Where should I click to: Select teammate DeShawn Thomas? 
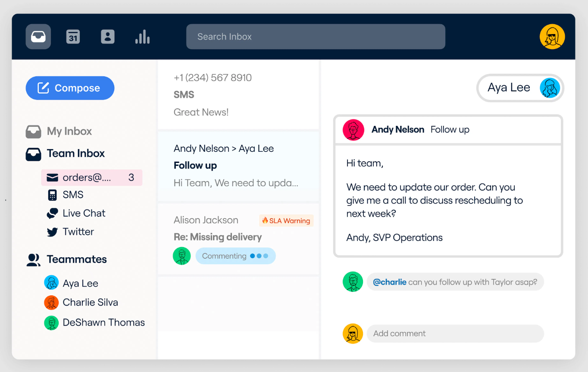103,322
